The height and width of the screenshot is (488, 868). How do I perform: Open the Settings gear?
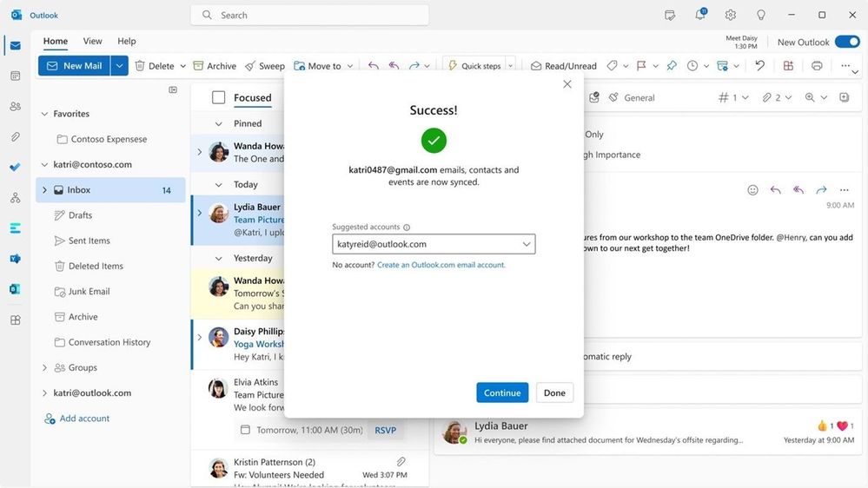pos(731,16)
